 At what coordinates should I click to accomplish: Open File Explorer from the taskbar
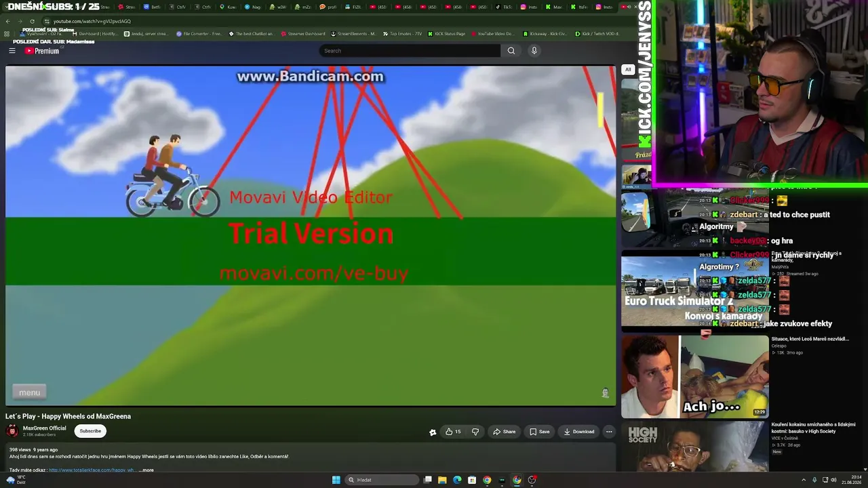coord(442,480)
